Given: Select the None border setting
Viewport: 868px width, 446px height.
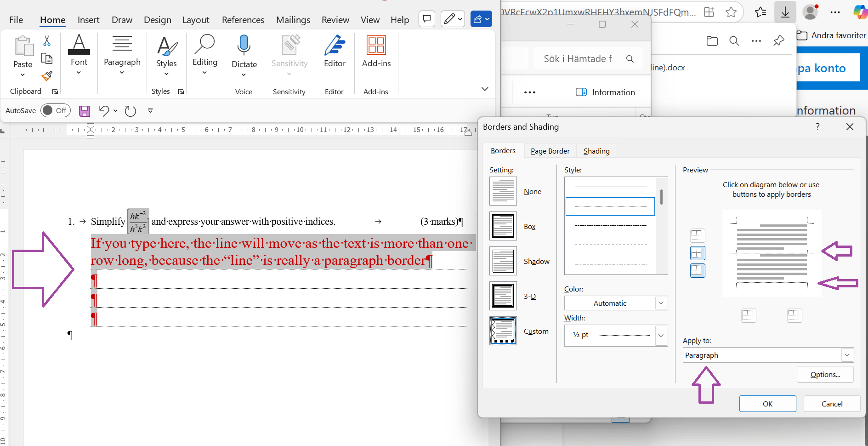Looking at the screenshot, I should coord(503,191).
